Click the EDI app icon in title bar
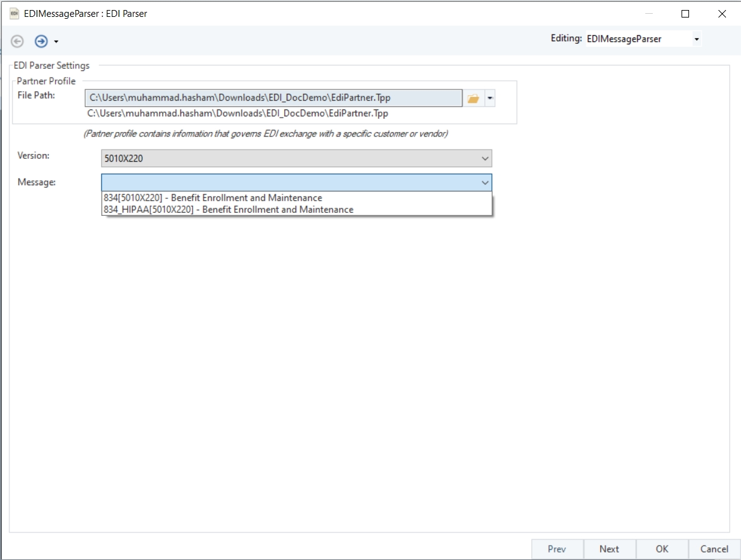The height and width of the screenshot is (560, 741). [x=14, y=13]
